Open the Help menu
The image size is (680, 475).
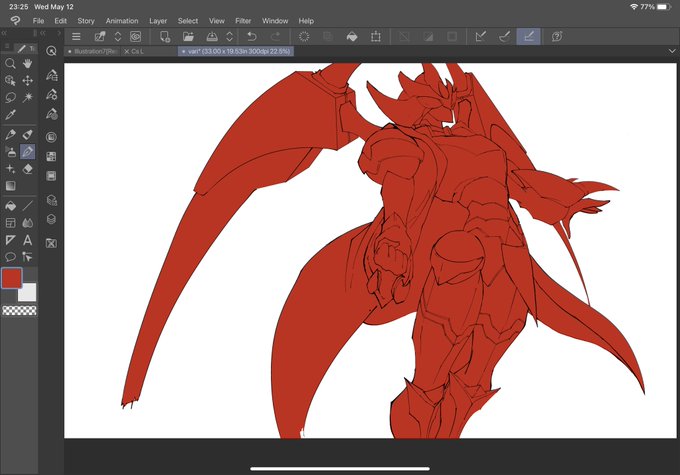pos(306,21)
